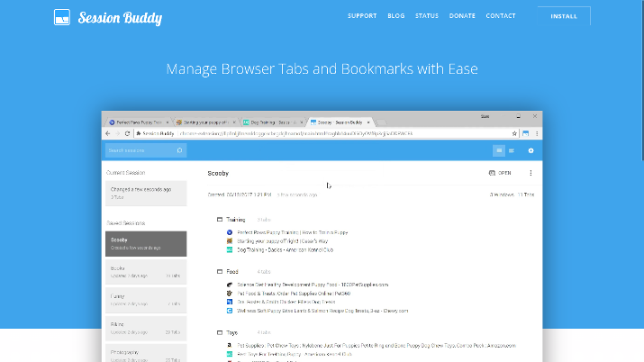
Task: Click the Food window icon
Action: tap(220, 271)
